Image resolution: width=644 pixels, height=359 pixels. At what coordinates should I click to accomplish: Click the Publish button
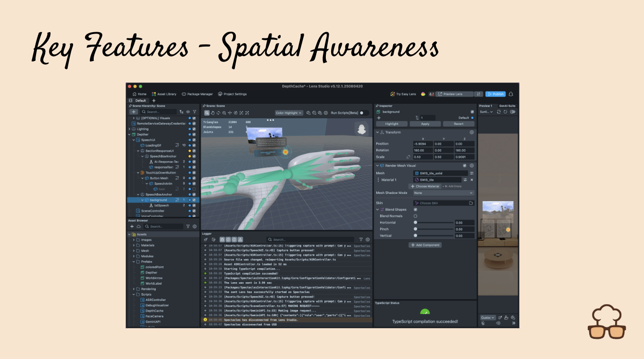pos(495,94)
